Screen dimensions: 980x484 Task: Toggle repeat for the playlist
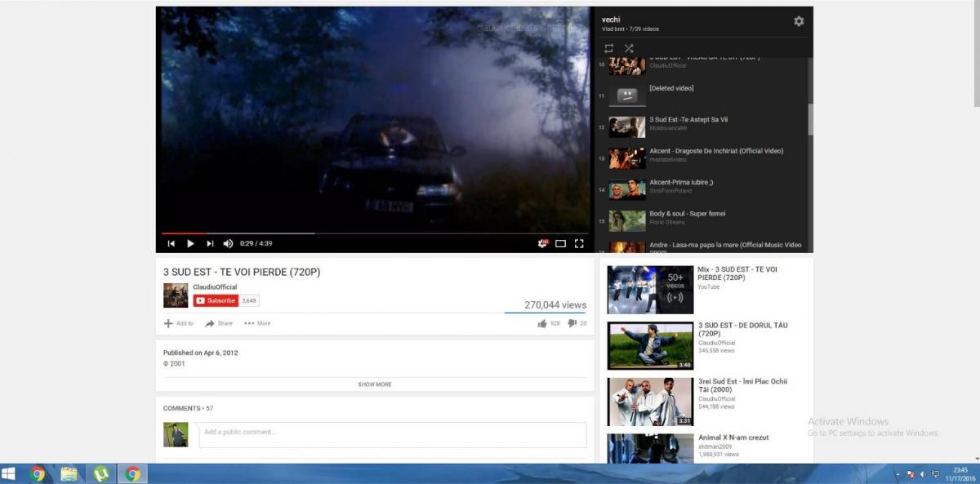pyautogui.click(x=608, y=48)
